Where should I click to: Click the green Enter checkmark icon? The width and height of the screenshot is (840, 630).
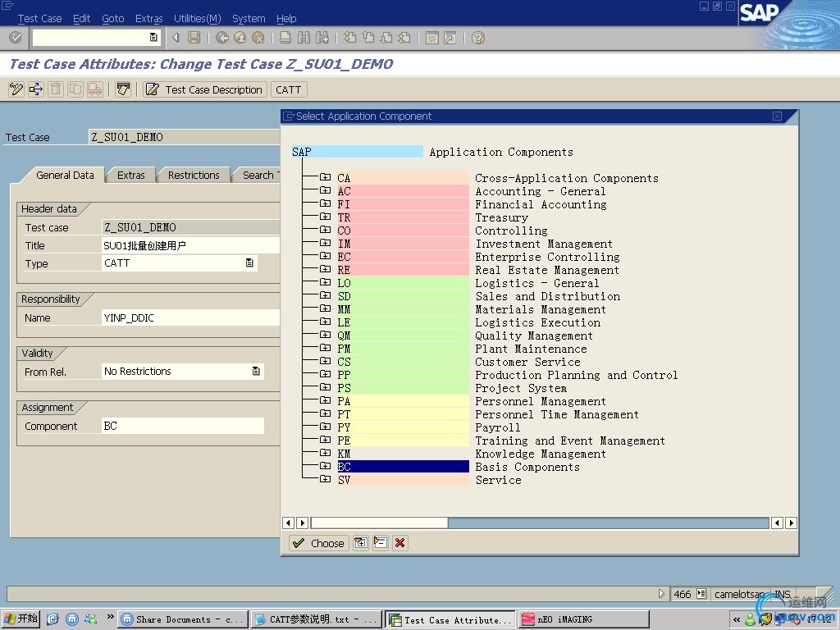[x=15, y=38]
